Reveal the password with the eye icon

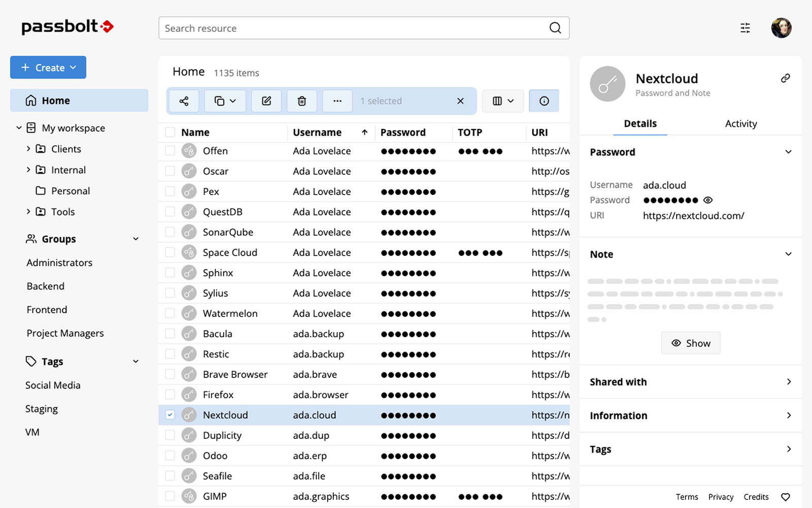point(708,200)
